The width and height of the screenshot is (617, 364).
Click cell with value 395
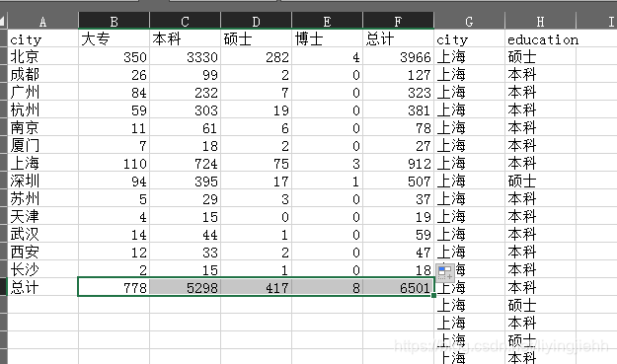(185, 181)
